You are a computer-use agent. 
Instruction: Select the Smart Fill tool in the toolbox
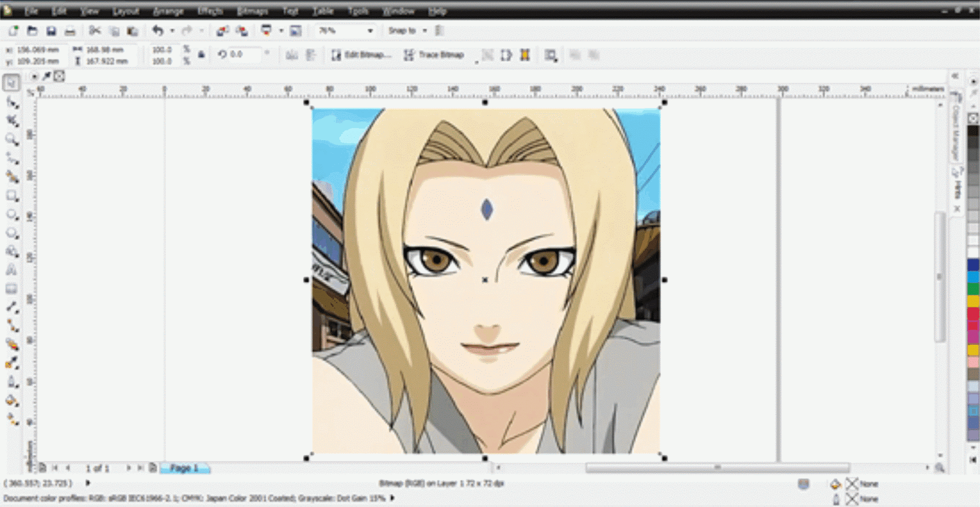pos(12,177)
